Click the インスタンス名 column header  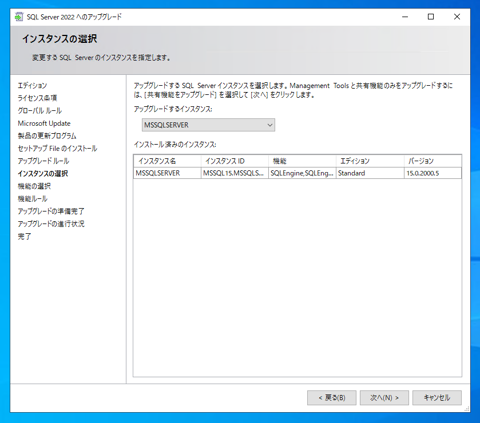point(167,161)
